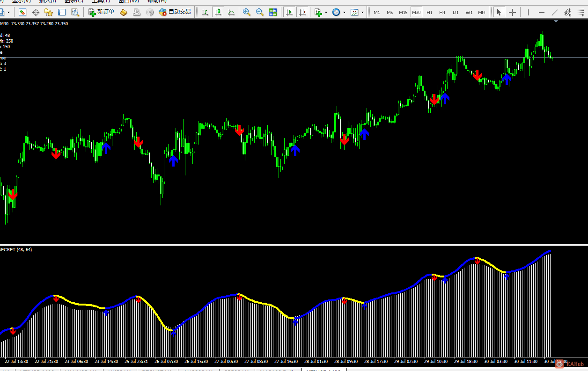Viewport: 588px width, 371px height.
Task: Switch chart to bar chart style
Action: click(205, 12)
